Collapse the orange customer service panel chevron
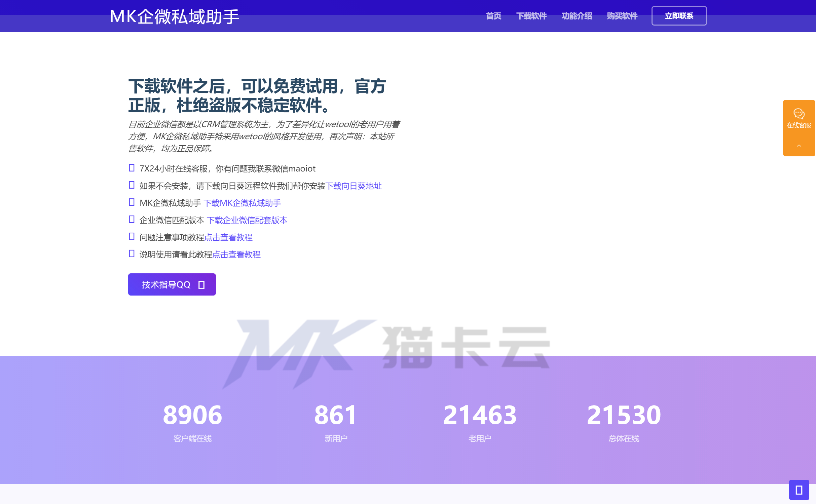 [x=799, y=146]
